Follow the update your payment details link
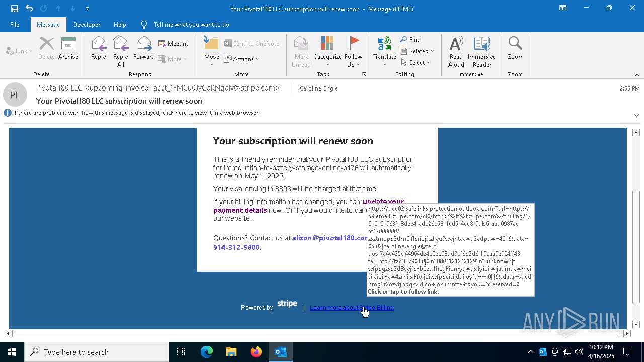The height and width of the screenshot is (362, 644). coord(308,206)
